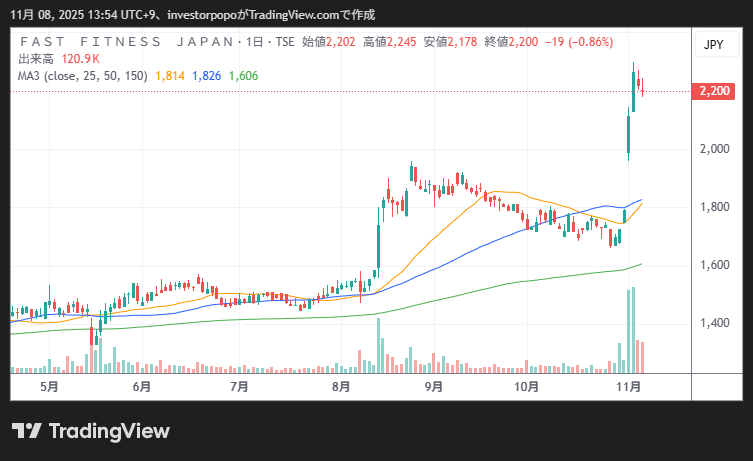Click the TradingView logo icon
Image resolution: width=753 pixels, height=461 pixels.
coord(26,431)
